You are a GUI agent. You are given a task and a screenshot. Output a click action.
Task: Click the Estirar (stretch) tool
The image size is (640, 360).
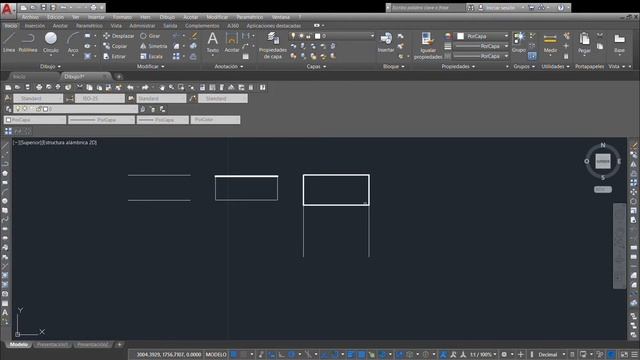click(114, 56)
